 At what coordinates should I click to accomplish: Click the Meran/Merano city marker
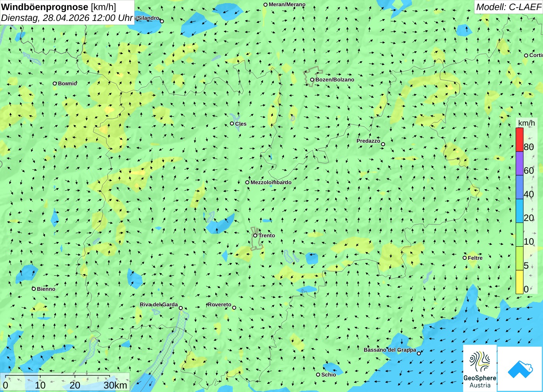coord(265,5)
